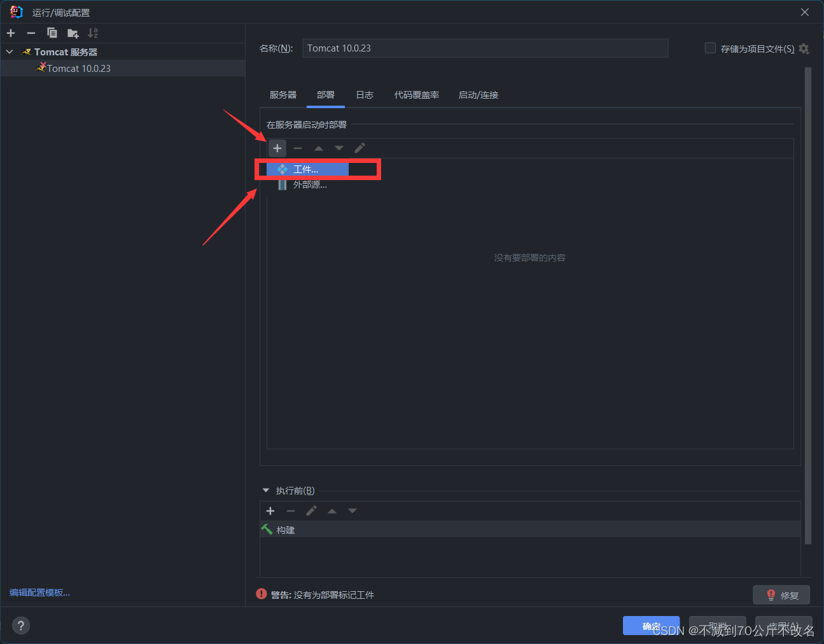Edit the deployment artifact with the pencil icon
The width and height of the screenshot is (824, 644).
point(359,148)
